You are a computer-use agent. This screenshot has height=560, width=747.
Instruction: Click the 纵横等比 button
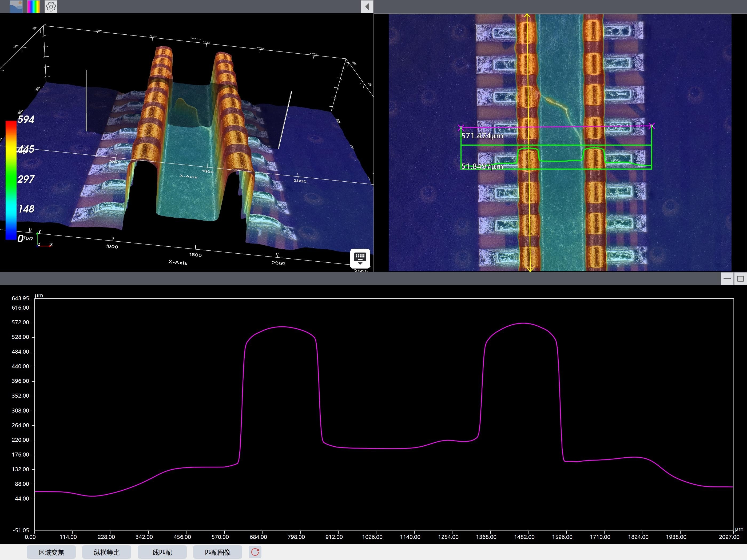pyautogui.click(x=106, y=552)
